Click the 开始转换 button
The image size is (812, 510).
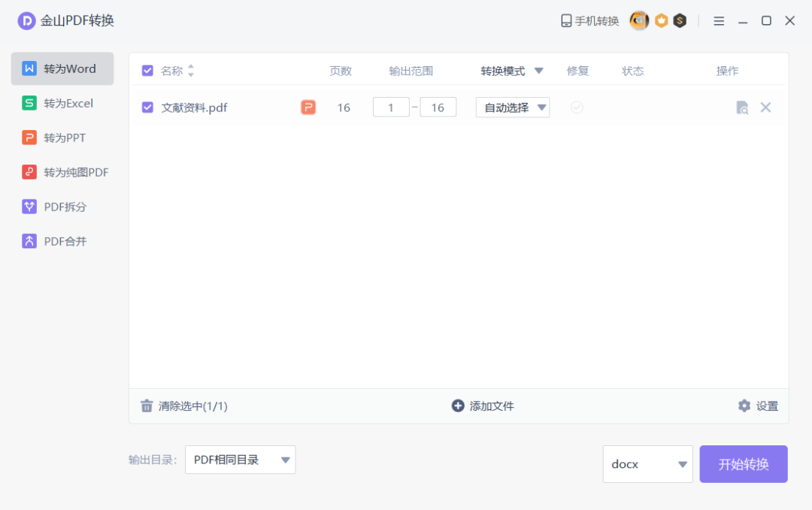click(x=743, y=464)
